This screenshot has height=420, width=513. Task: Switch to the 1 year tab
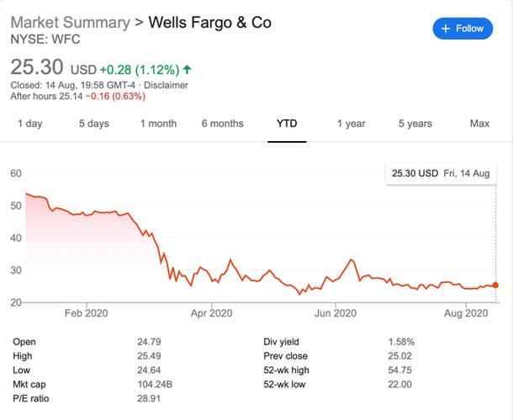point(351,123)
